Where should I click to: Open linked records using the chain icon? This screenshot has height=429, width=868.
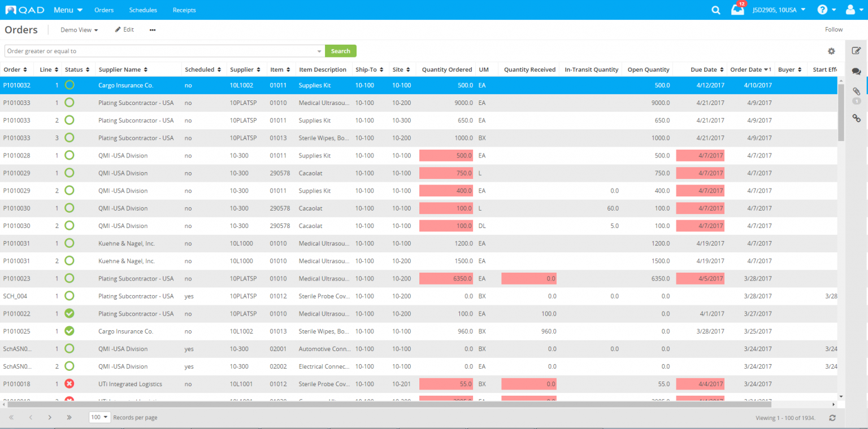tap(856, 119)
